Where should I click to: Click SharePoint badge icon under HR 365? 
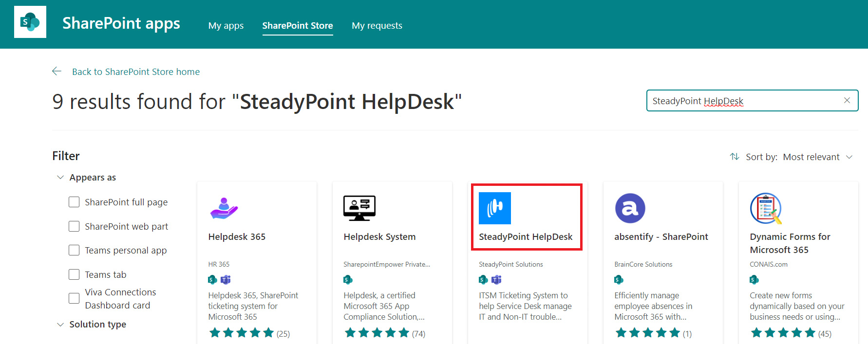point(212,279)
